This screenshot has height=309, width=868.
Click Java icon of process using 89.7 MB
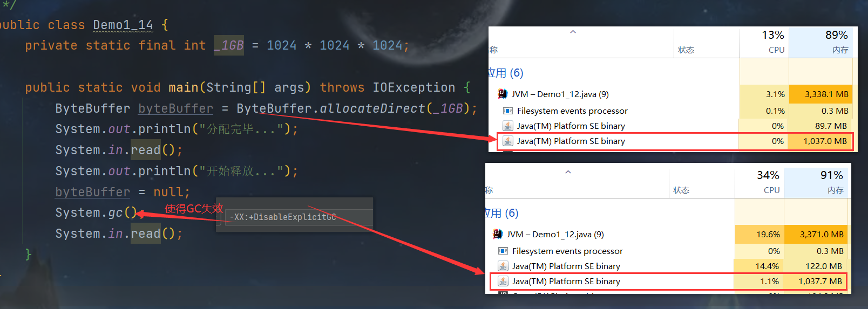[508, 126]
